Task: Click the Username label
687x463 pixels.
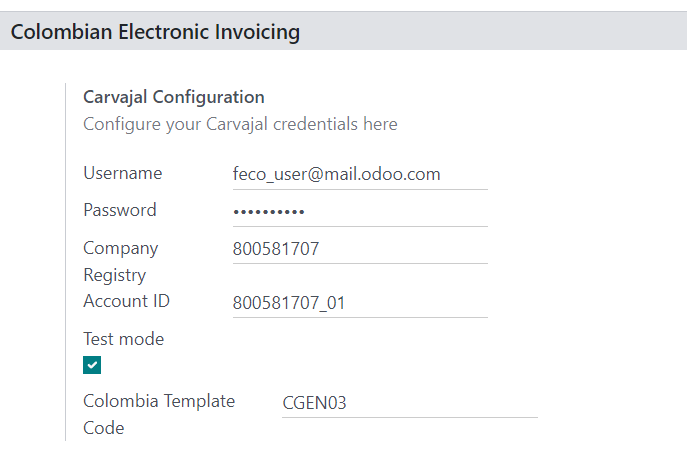Action: pyautogui.click(x=122, y=173)
